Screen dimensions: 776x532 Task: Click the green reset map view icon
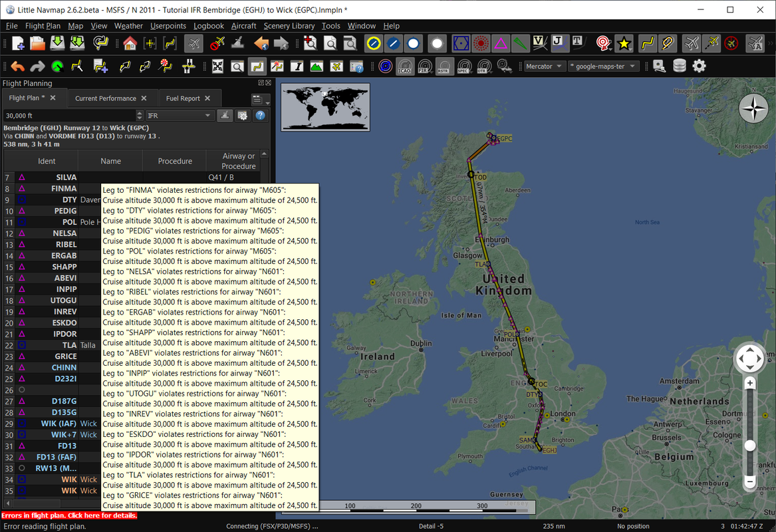click(57, 66)
